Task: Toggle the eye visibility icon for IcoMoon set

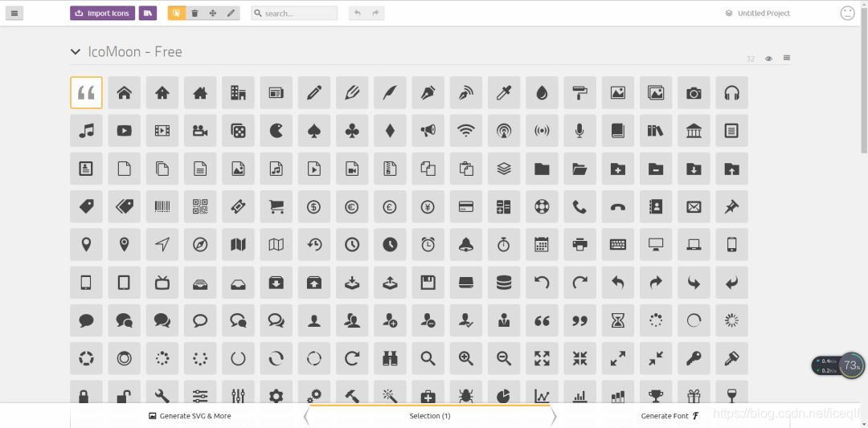Action: 768,59
